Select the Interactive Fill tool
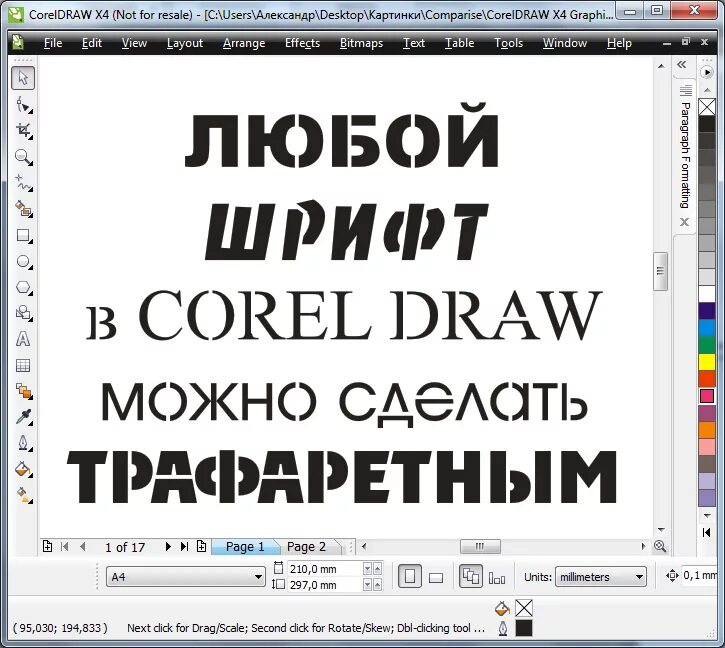The image size is (725, 648). click(x=23, y=495)
